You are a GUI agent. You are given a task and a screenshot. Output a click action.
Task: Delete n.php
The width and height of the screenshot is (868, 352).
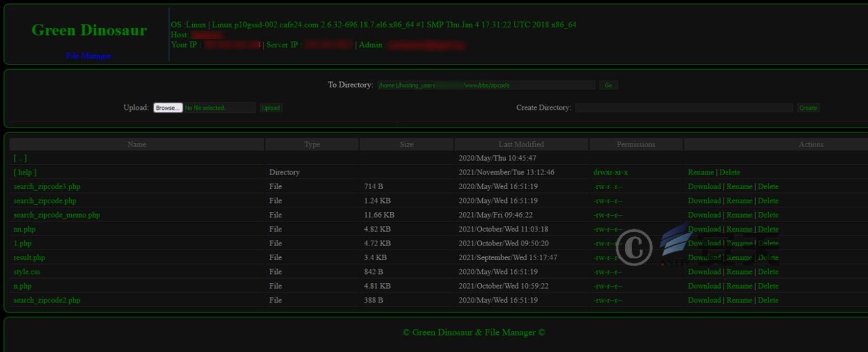[768, 286]
